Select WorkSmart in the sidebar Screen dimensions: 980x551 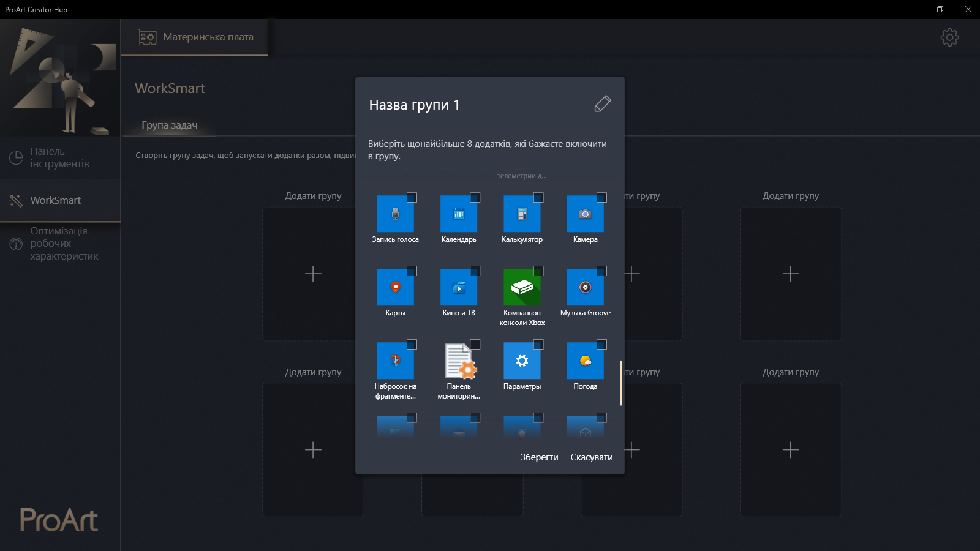click(60, 200)
